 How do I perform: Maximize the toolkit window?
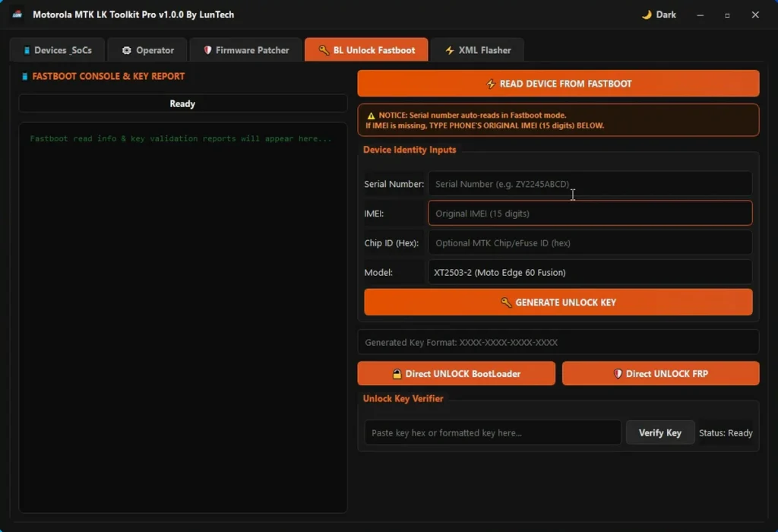[x=727, y=15]
